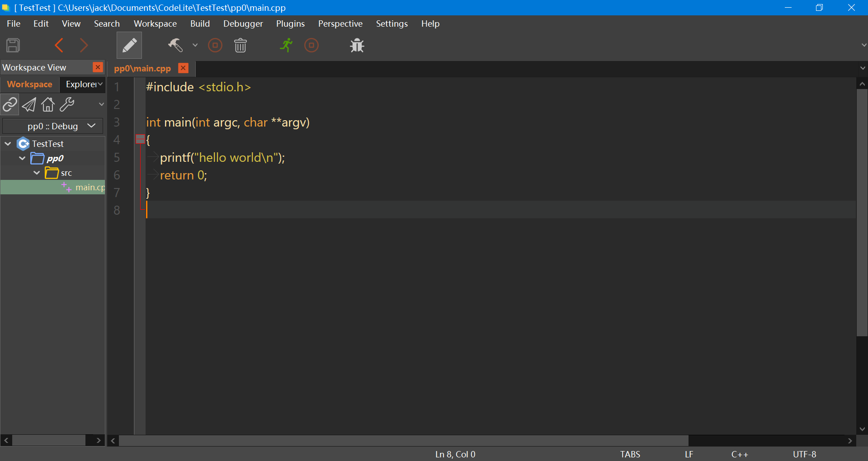The image size is (868, 461).
Task: Open the Plugins menu
Action: click(x=290, y=24)
